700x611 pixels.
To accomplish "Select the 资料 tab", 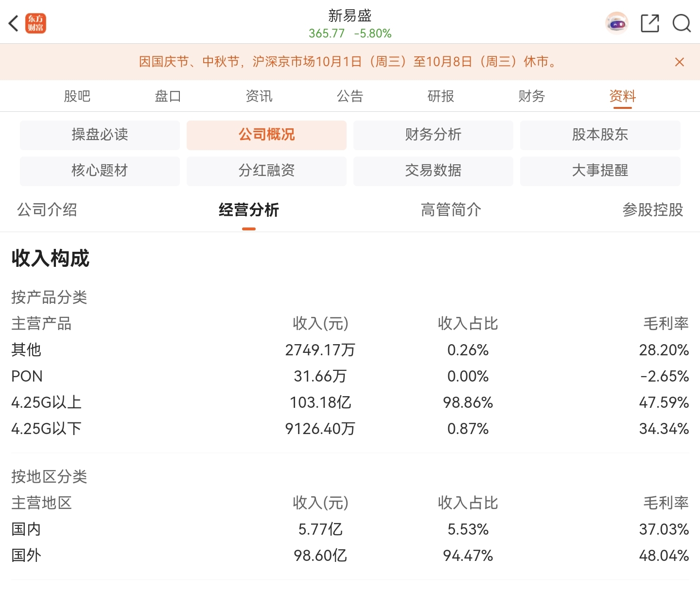I will click(x=623, y=96).
